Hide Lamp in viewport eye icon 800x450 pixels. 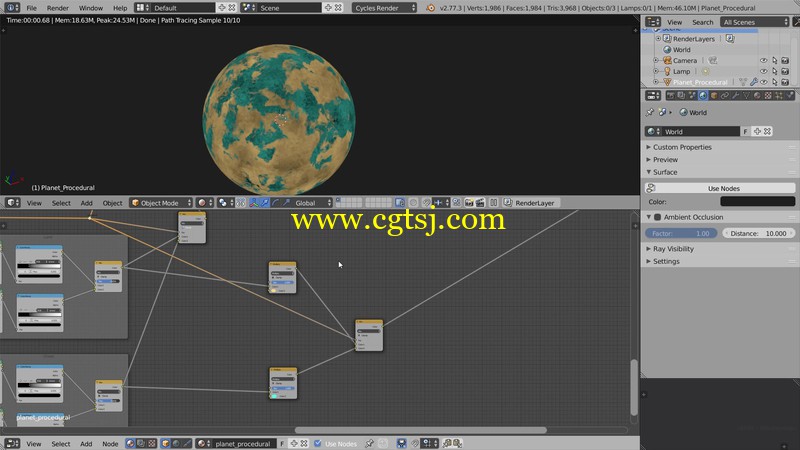coord(763,71)
